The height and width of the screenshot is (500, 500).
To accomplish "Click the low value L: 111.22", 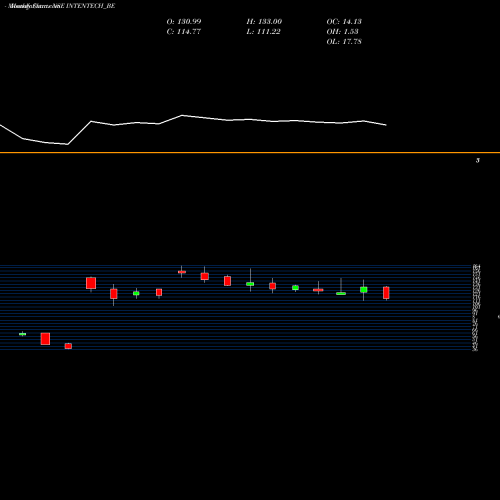I will click(x=264, y=32).
